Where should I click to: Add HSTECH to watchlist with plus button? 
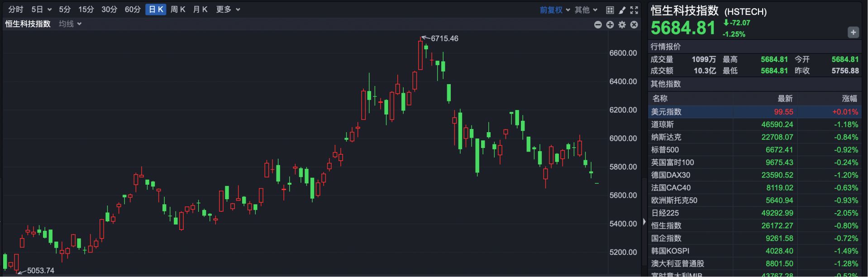point(853,32)
